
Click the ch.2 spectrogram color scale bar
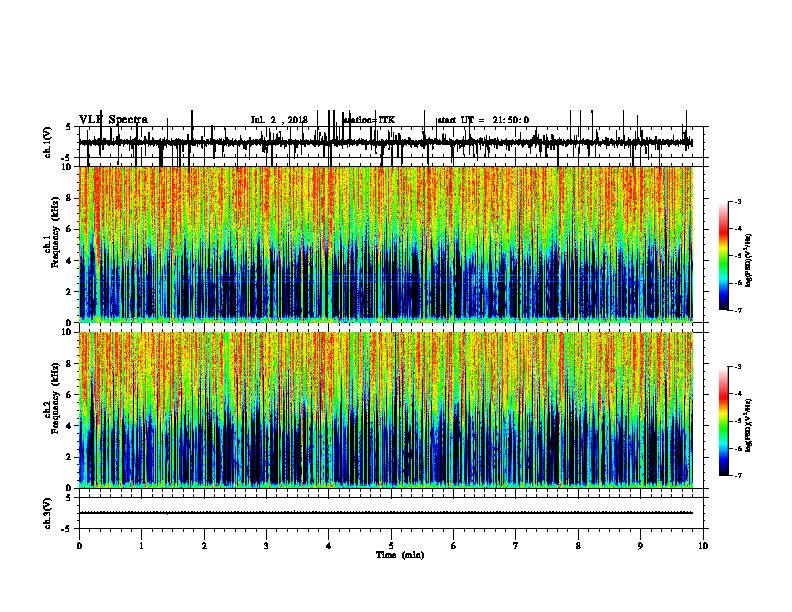[x=724, y=421]
